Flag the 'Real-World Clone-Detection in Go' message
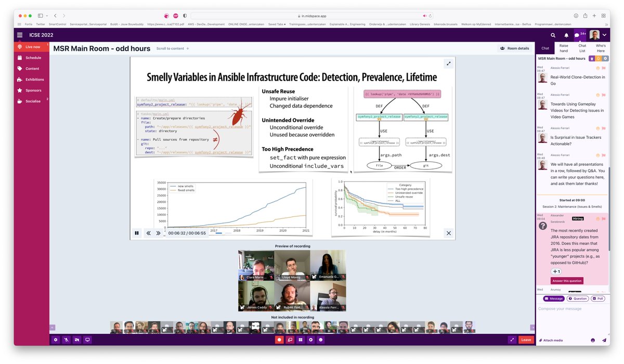The height and width of the screenshot is (364, 624). point(604,68)
